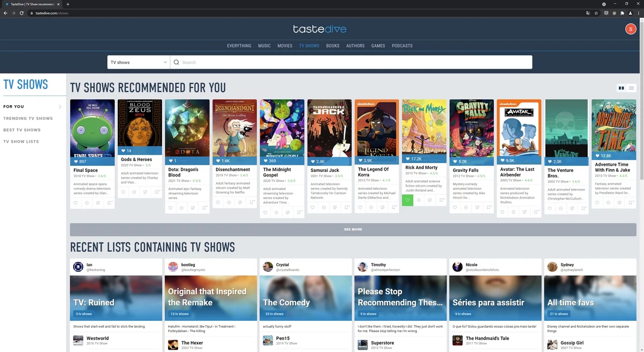Dislike Final Space with the broken heart icon
This screenshot has height=352, width=644.
(x=98, y=203)
